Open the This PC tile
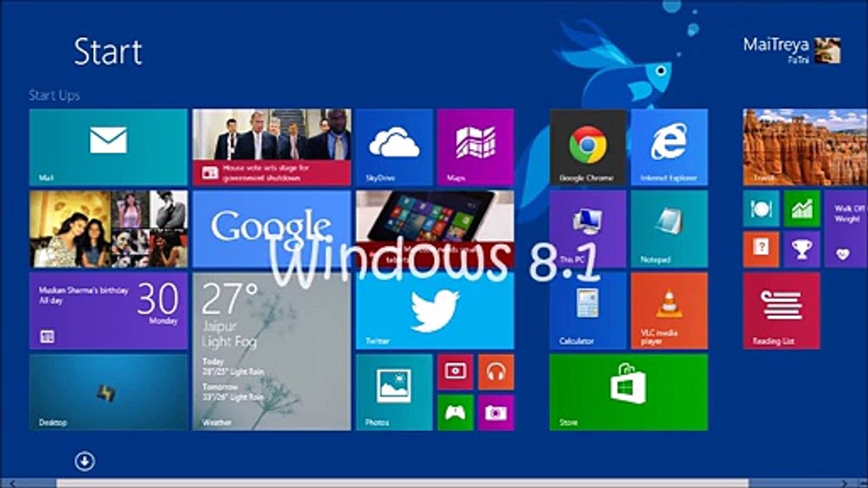This screenshot has height=488, width=868. [588, 229]
